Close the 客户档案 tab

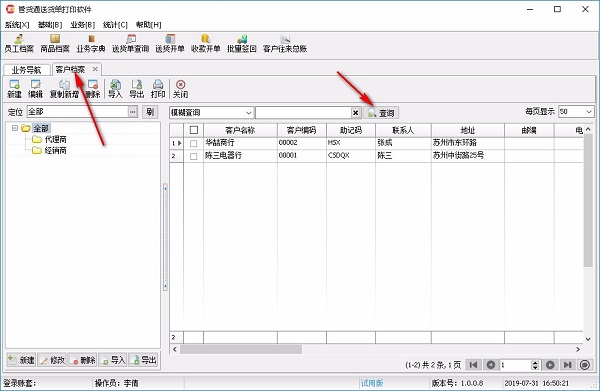coord(95,69)
